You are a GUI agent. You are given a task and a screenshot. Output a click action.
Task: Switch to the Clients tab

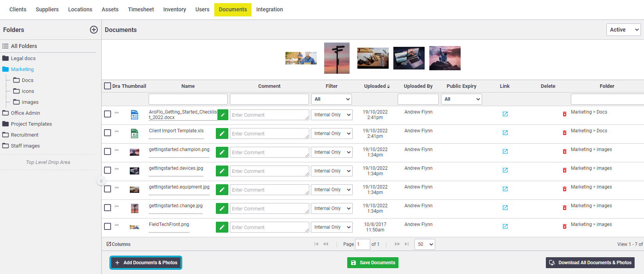[x=18, y=9]
